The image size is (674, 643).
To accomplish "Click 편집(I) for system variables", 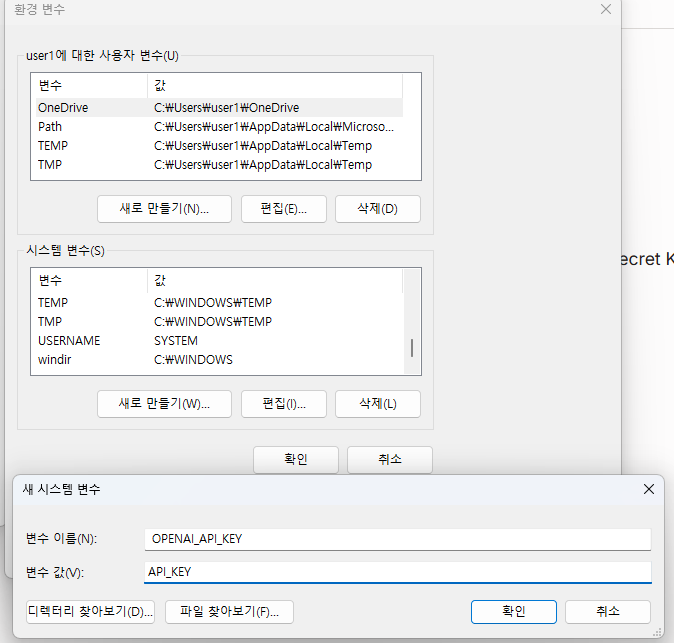I will 283,404.
